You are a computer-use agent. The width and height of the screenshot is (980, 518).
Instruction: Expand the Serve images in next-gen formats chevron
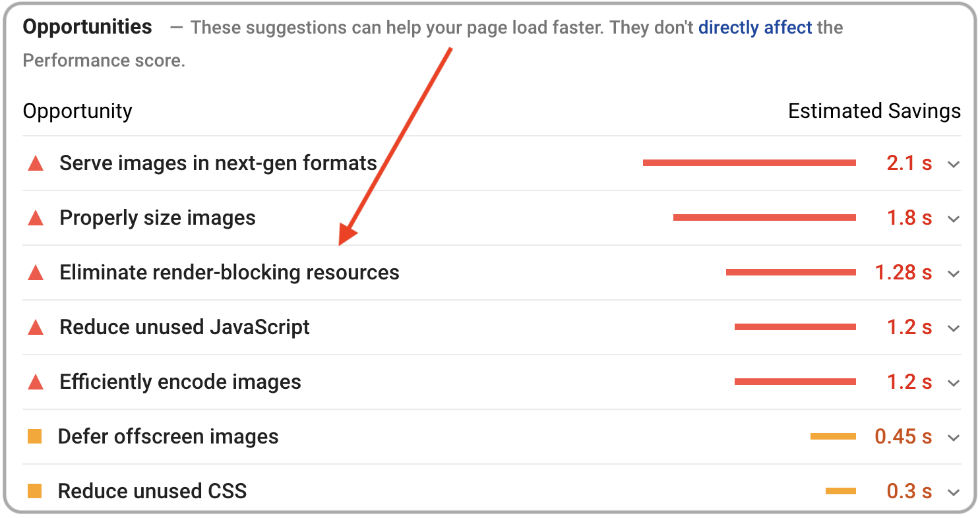[953, 164]
